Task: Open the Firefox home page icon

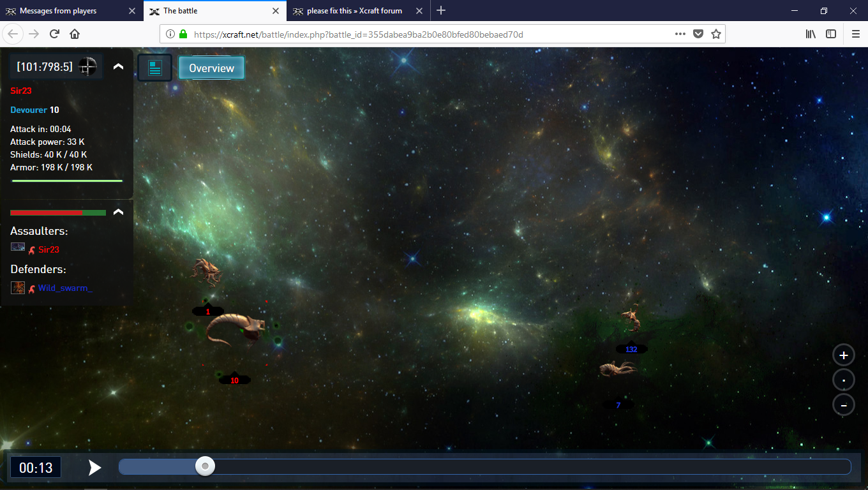Action: pyautogui.click(x=75, y=34)
